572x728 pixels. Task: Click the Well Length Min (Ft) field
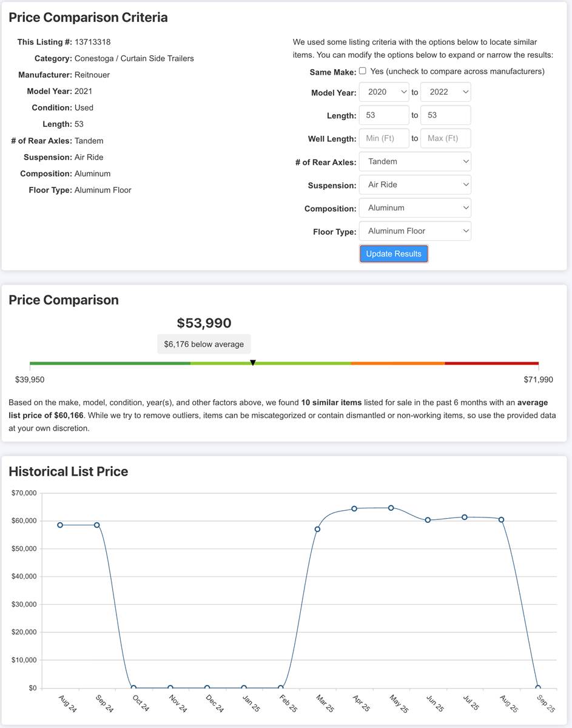pyautogui.click(x=385, y=138)
